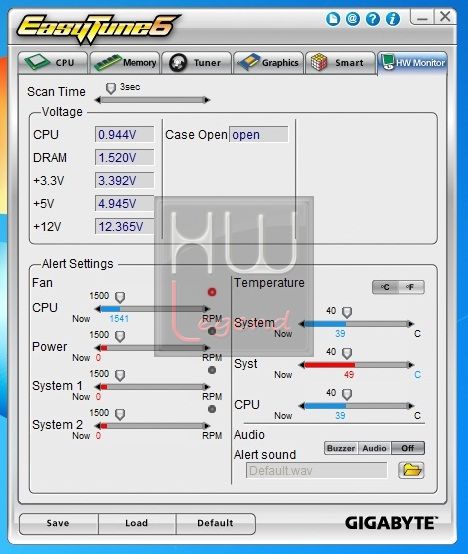The width and height of the screenshot is (468, 554).
Task: Click the Scan Time slider handle
Action: point(111,89)
